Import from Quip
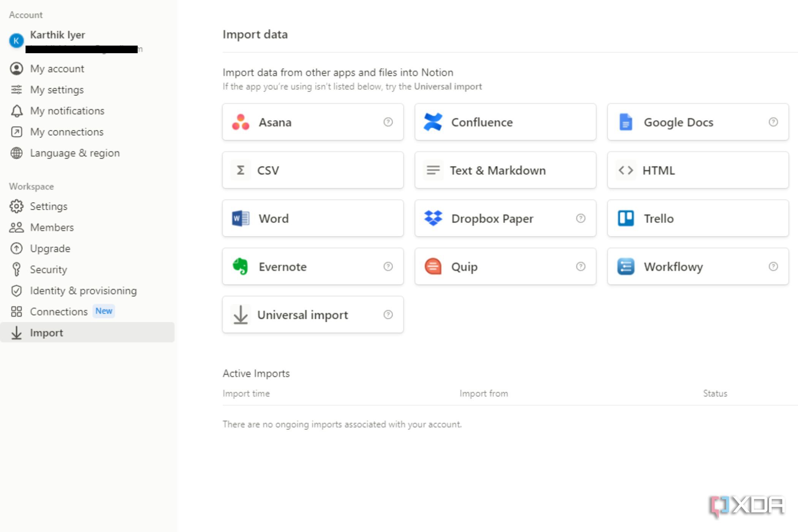Image resolution: width=798 pixels, height=532 pixels. pos(505,266)
